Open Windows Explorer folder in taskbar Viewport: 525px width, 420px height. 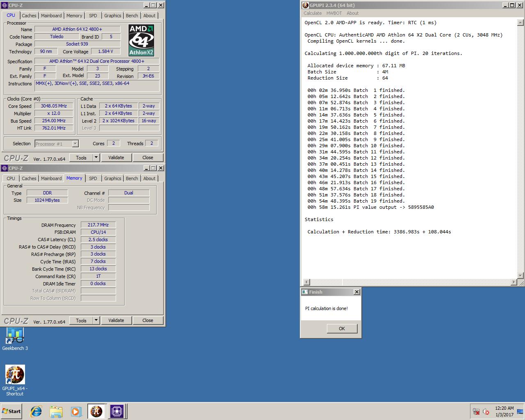(x=56, y=411)
